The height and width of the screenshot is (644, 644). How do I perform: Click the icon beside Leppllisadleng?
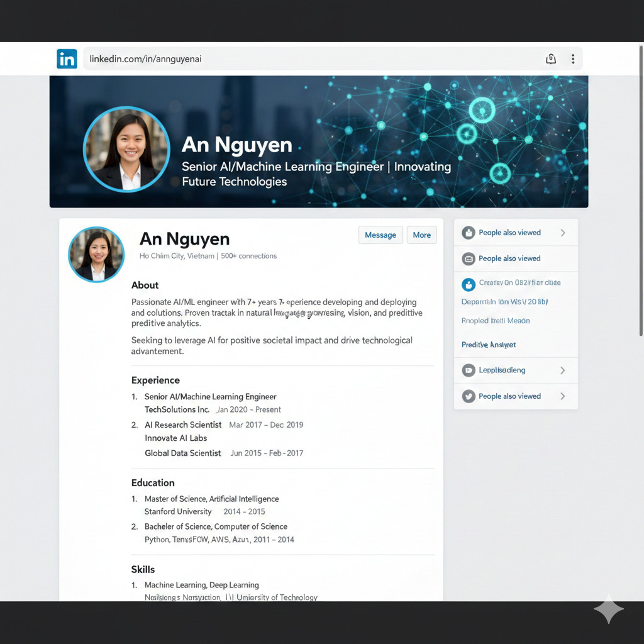(468, 370)
